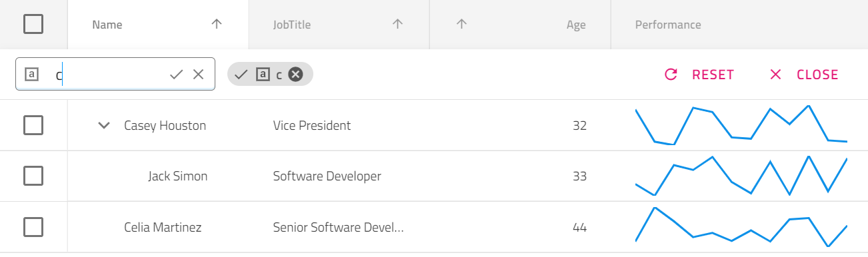Commit filter with checkmark in input

[x=176, y=75]
